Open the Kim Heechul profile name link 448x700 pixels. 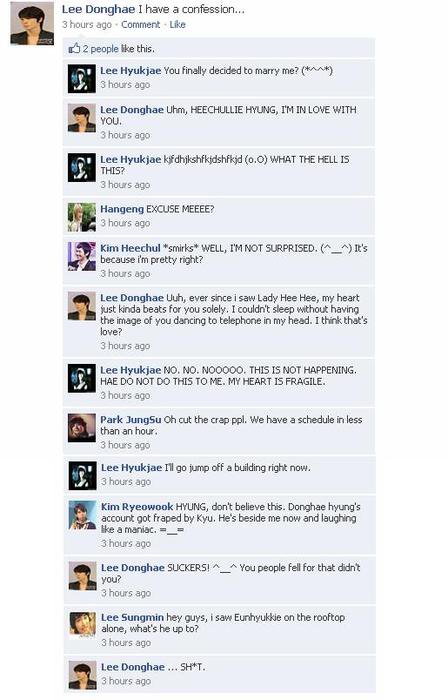click(130, 248)
